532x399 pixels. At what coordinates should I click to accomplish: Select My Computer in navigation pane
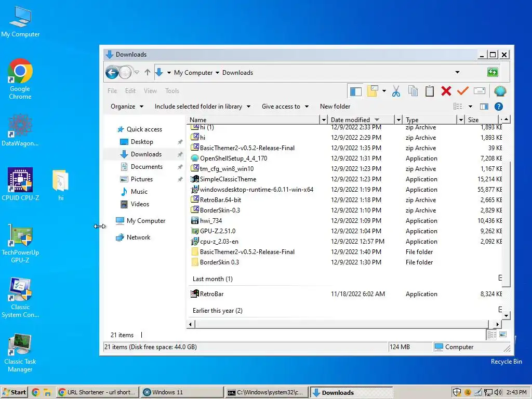tap(146, 221)
